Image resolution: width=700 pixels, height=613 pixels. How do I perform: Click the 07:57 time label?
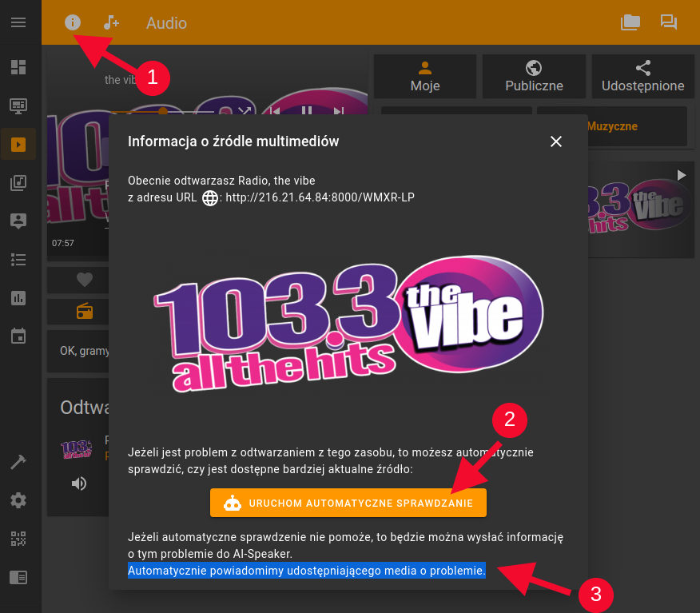tap(63, 243)
